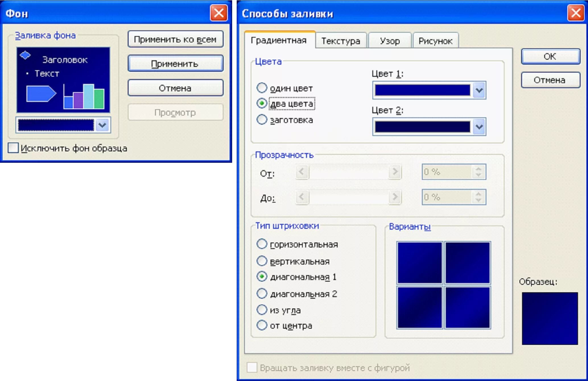588x381 pixels.
Task: Switch to the 'Рисунок' tab
Action: (x=436, y=41)
